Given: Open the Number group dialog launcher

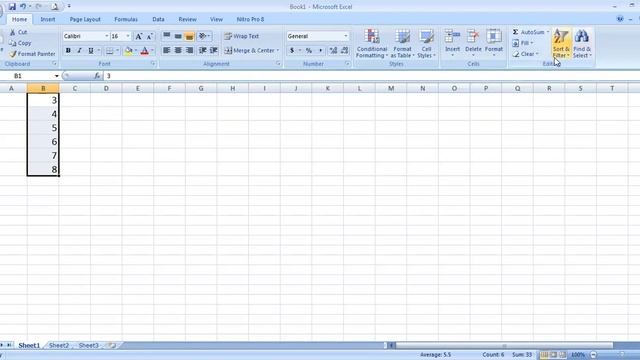Looking at the screenshot, I should click(347, 64).
